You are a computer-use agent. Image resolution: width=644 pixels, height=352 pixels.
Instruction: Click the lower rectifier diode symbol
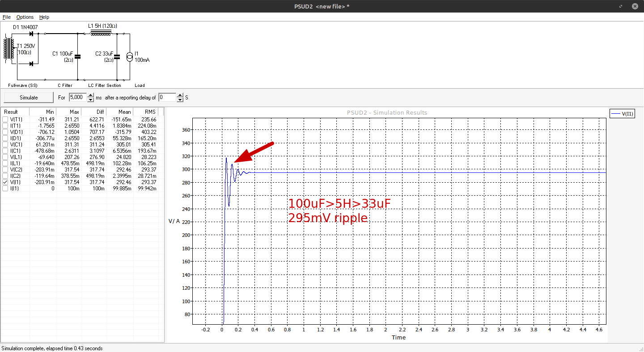coord(31,64)
